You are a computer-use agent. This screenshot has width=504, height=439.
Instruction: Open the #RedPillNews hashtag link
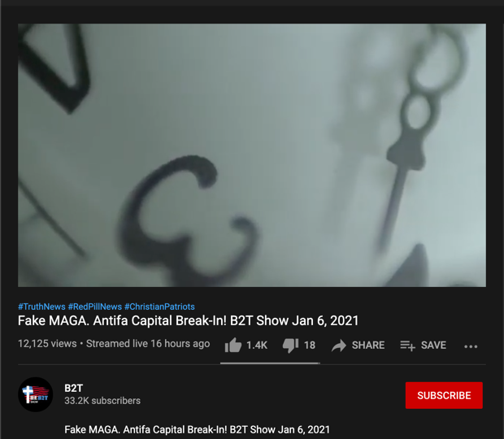[95, 306]
